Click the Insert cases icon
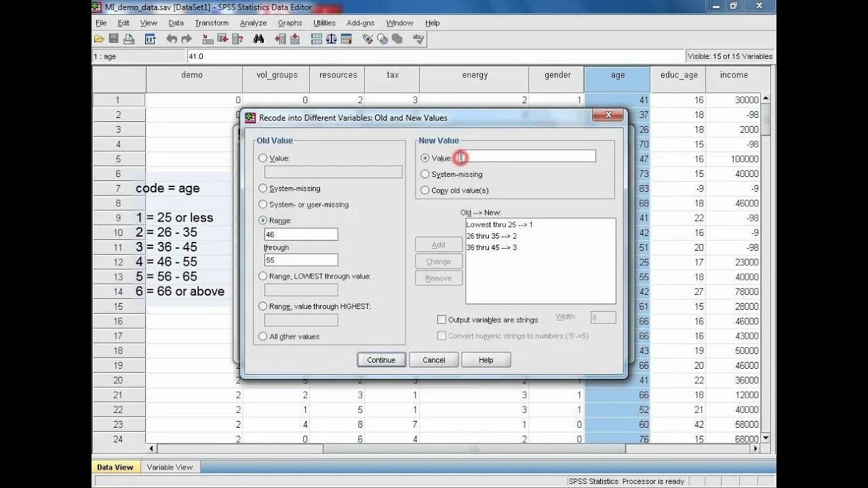This screenshot has width=868, height=488. [280, 39]
